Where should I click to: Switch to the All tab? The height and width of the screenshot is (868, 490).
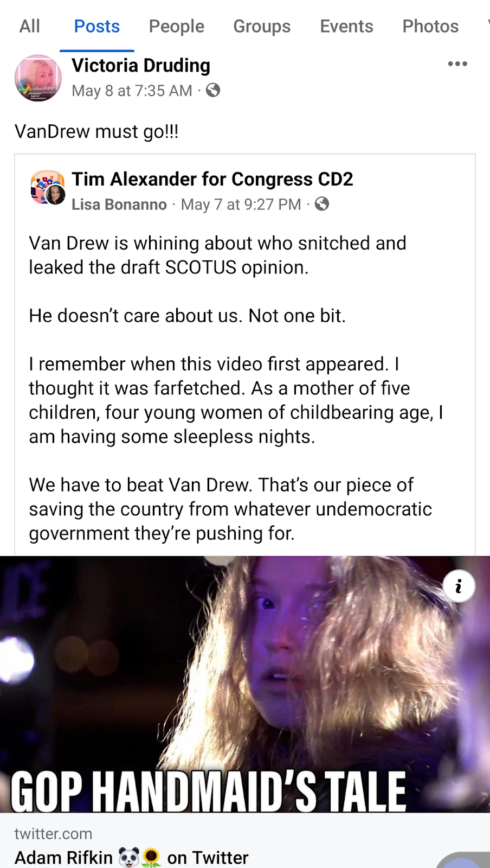pos(30,26)
